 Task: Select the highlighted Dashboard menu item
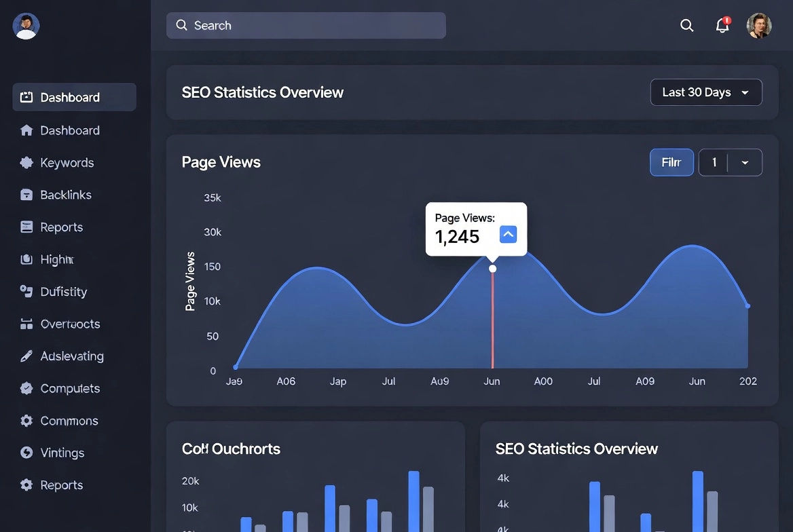[74, 97]
